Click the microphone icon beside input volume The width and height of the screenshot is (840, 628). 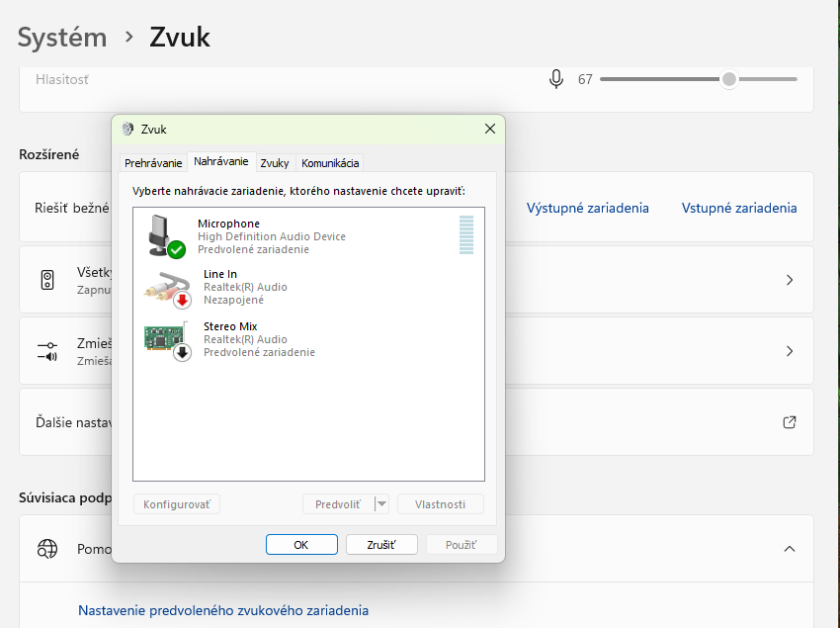click(556, 79)
